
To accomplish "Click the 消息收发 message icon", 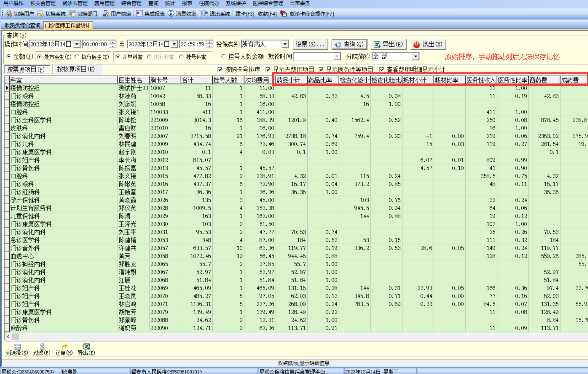I will (x=171, y=13).
